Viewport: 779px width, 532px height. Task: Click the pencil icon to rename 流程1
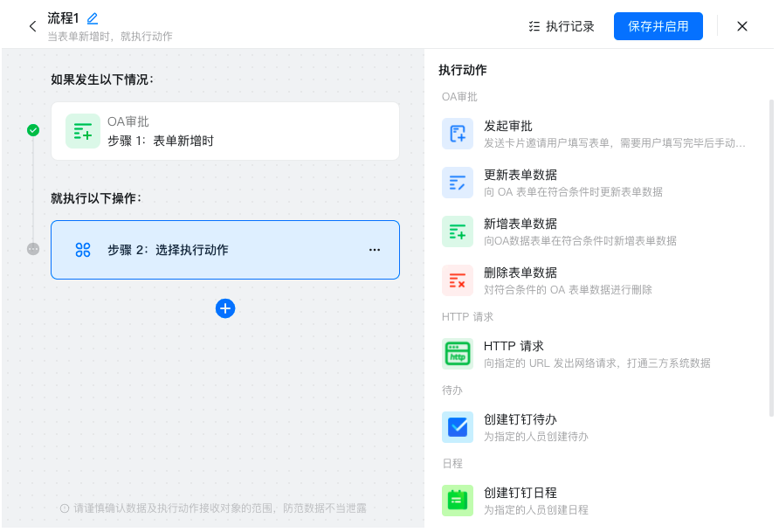pyautogui.click(x=93, y=18)
